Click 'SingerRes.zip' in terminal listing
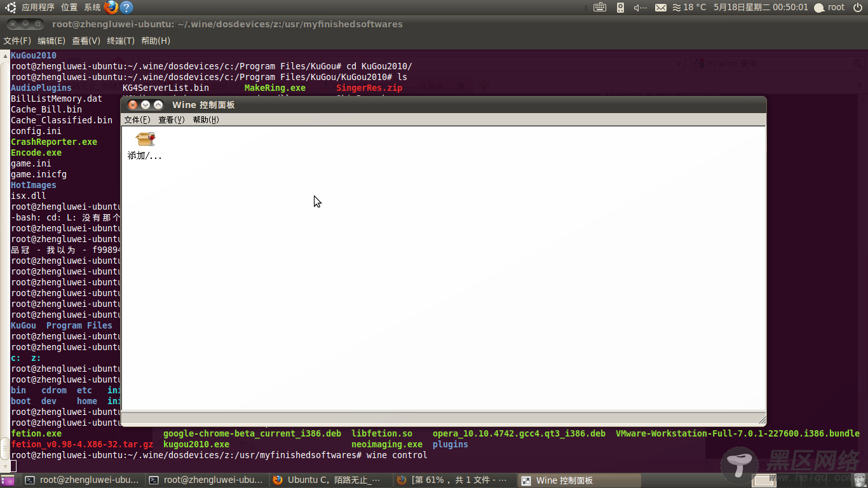Screen dimensions: 868x488 [x=369, y=88]
